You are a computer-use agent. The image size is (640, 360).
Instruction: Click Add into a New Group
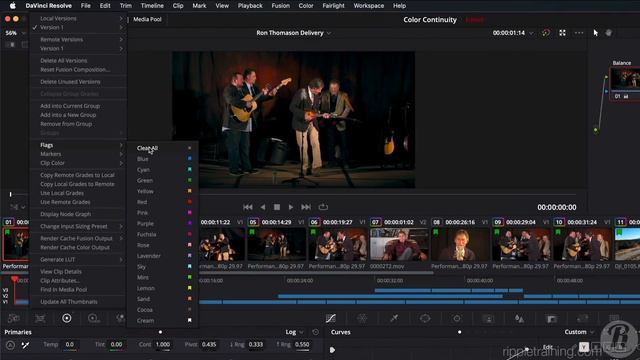[x=78, y=115]
